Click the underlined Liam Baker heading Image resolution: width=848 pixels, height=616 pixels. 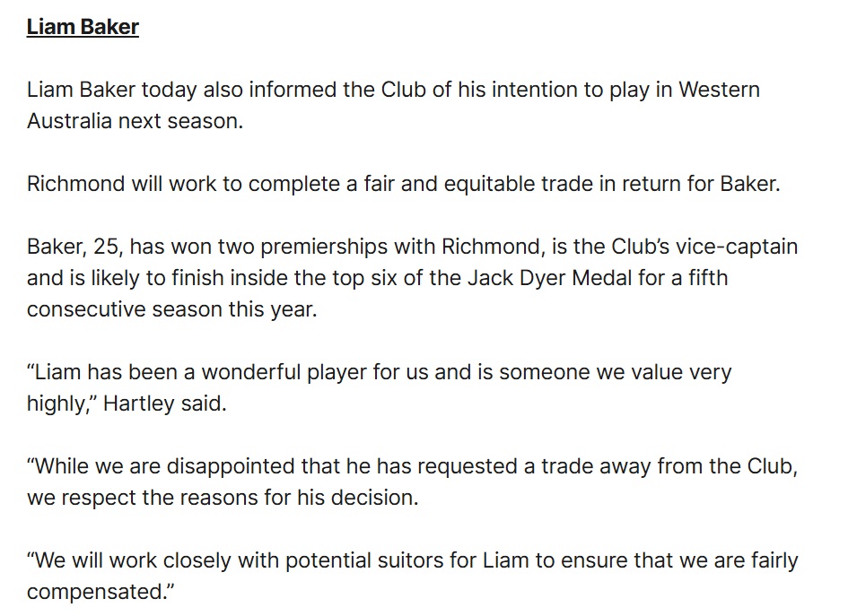[83, 27]
